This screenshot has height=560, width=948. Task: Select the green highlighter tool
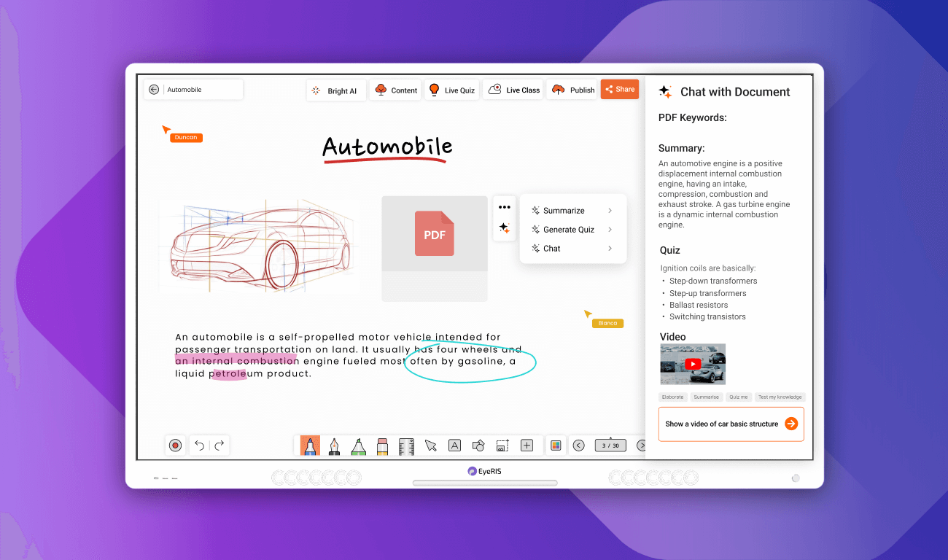[x=358, y=446]
